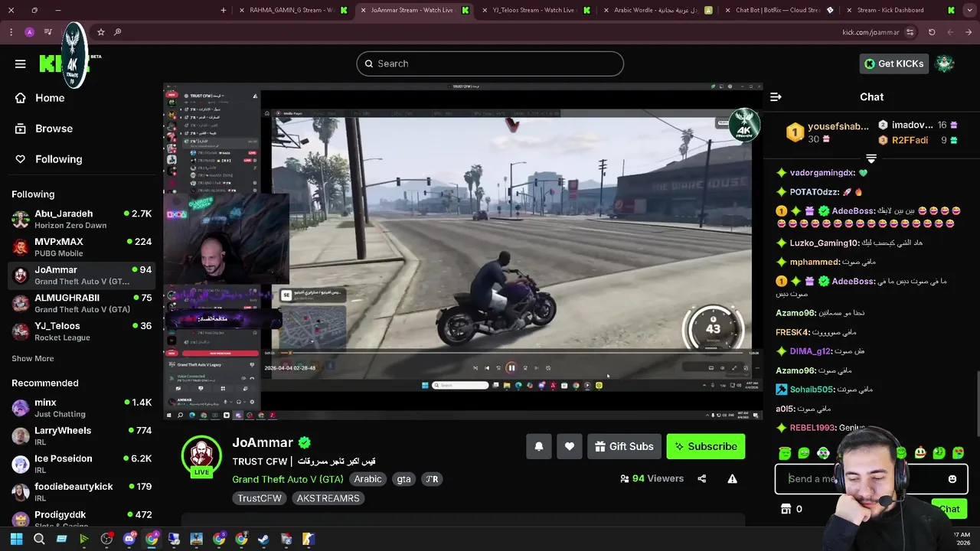Open the browser profile avatar A
The height and width of the screenshot is (551, 980).
pos(29,32)
